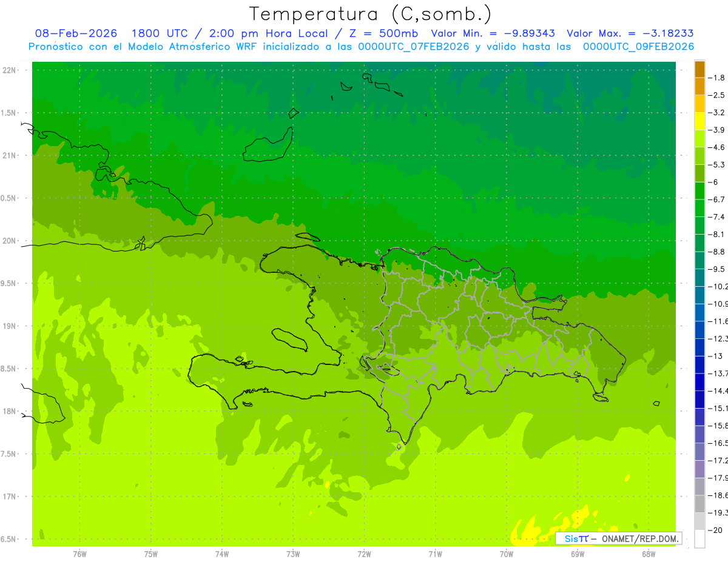Click the "Valor Max. = -3.18233" readout
This screenshot has height=562, width=728.
630,34
